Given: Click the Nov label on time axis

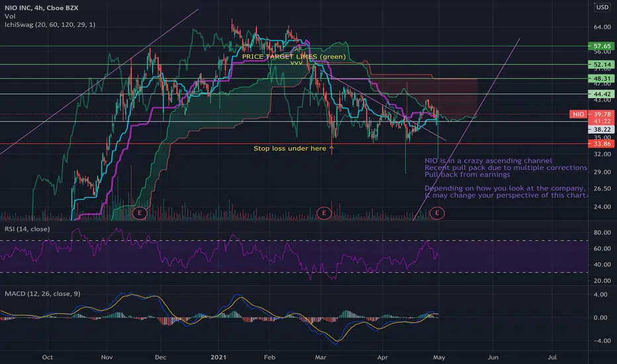Looking at the screenshot, I should pyautogui.click(x=107, y=357).
